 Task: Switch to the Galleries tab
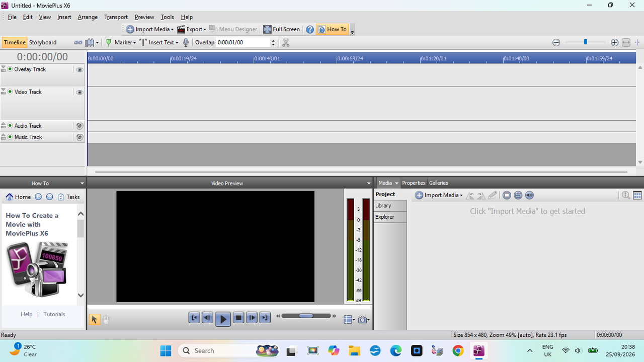(x=438, y=183)
